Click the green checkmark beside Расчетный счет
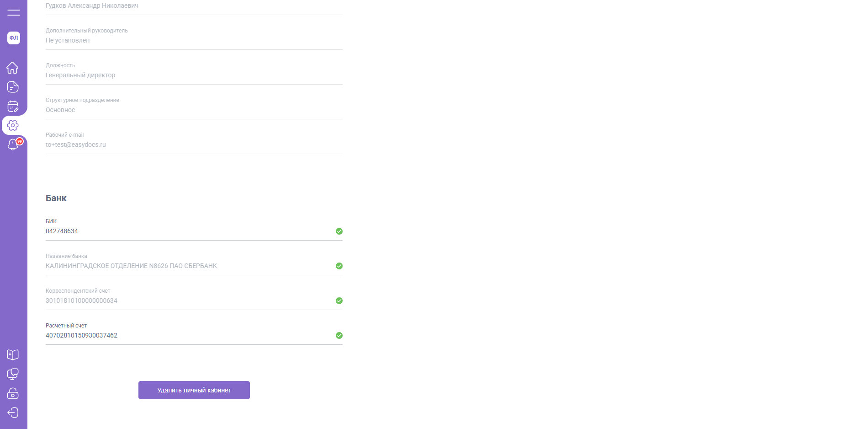 coord(339,335)
